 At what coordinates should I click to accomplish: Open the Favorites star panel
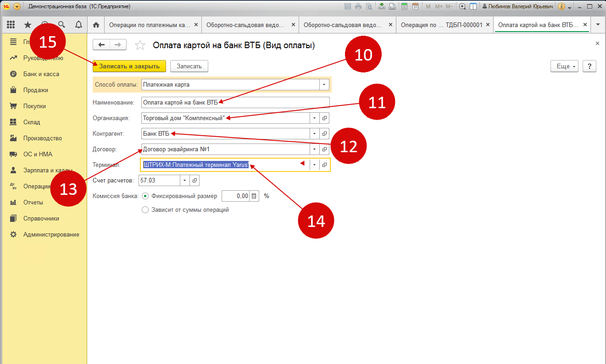28,25
